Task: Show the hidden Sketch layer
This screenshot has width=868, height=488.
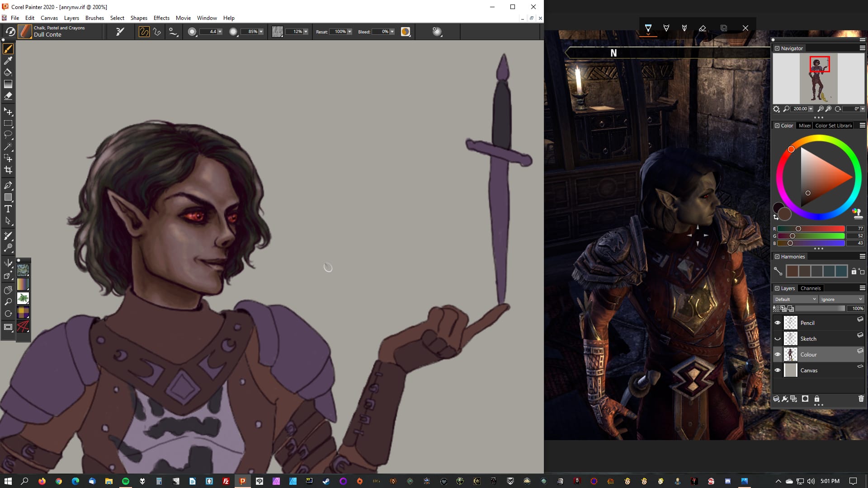Action: (778, 338)
